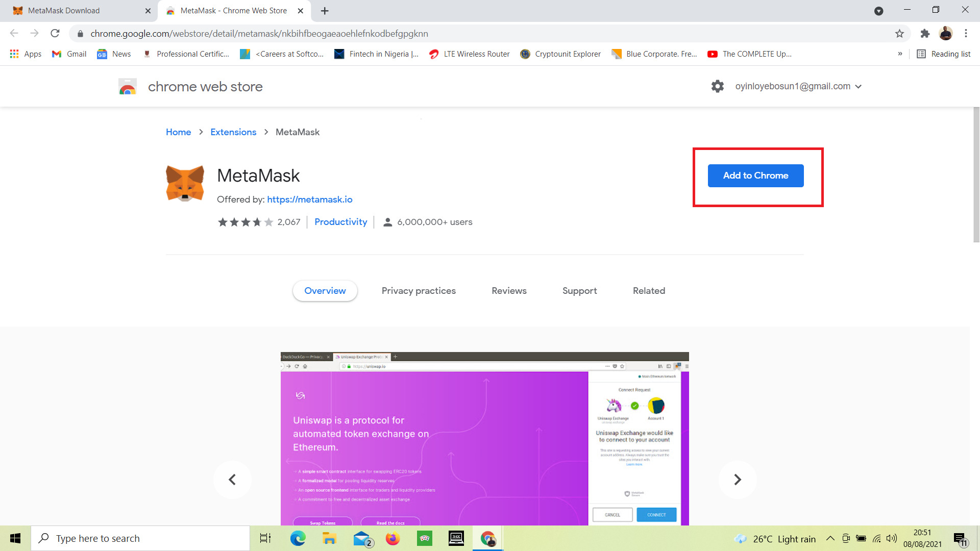Close the MetaMask Download tab

[148, 11]
